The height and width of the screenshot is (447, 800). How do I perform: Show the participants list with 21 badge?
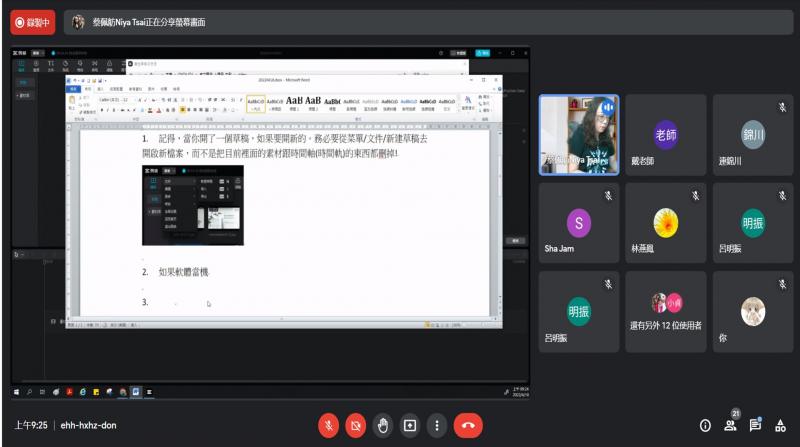point(731,425)
